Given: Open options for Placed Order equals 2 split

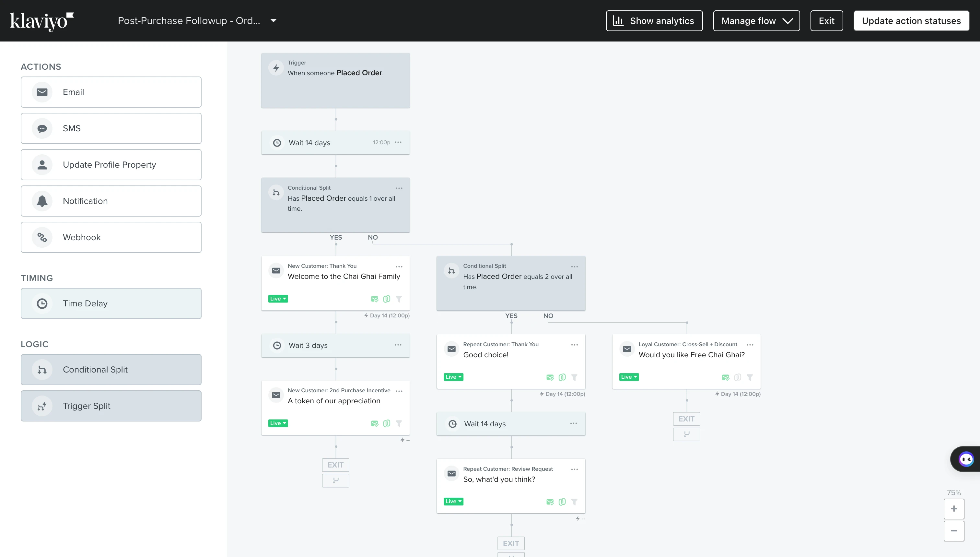Looking at the screenshot, I should pos(574,267).
